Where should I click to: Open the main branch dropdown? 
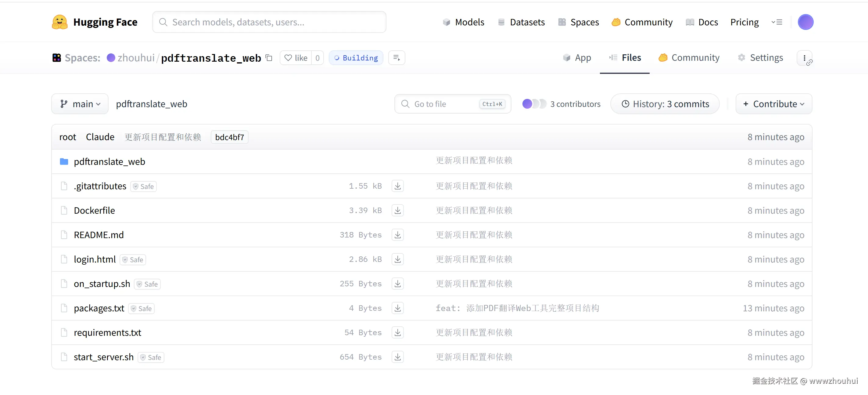(x=80, y=104)
